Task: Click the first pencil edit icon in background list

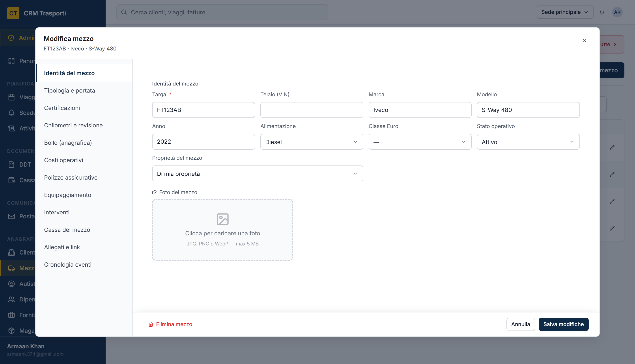Action: pos(612,147)
